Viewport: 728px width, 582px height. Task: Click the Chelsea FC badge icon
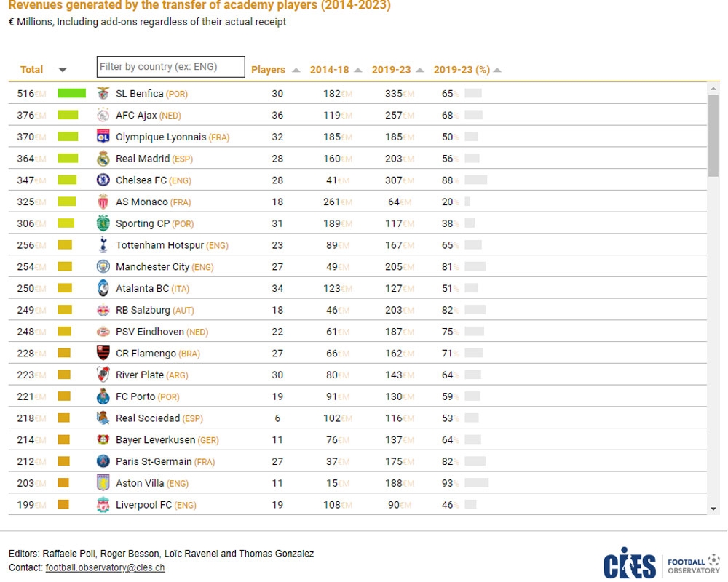[103, 180]
